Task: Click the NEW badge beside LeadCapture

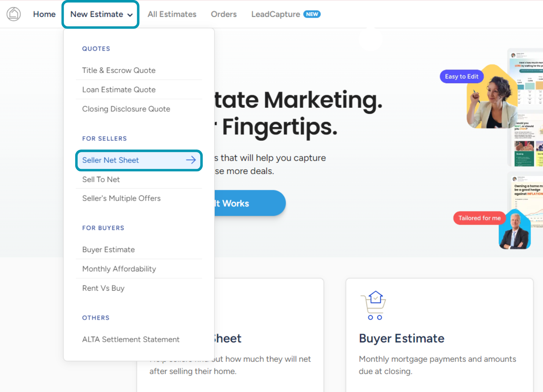Action: (x=312, y=14)
